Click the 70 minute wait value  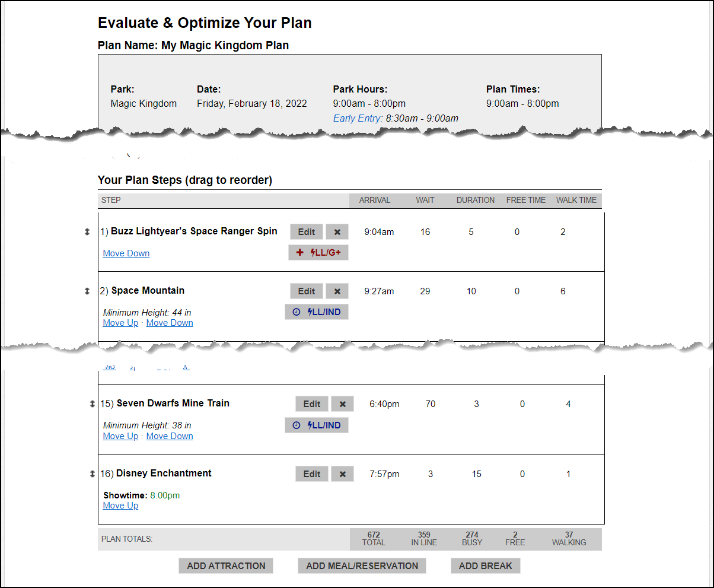[431, 404]
